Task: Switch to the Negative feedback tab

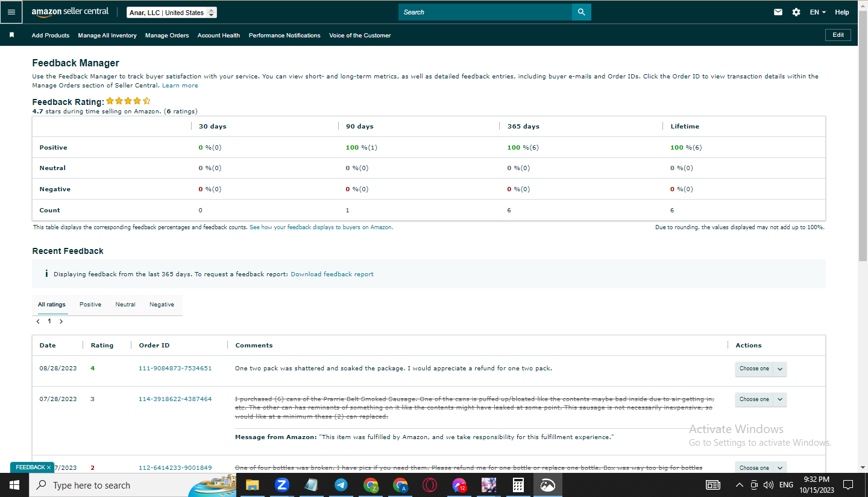Action: (162, 305)
